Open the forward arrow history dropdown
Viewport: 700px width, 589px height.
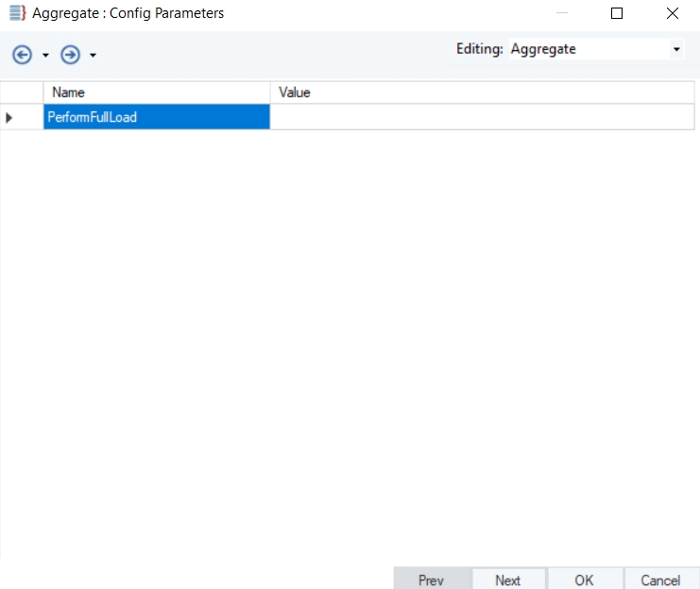[x=93, y=56]
